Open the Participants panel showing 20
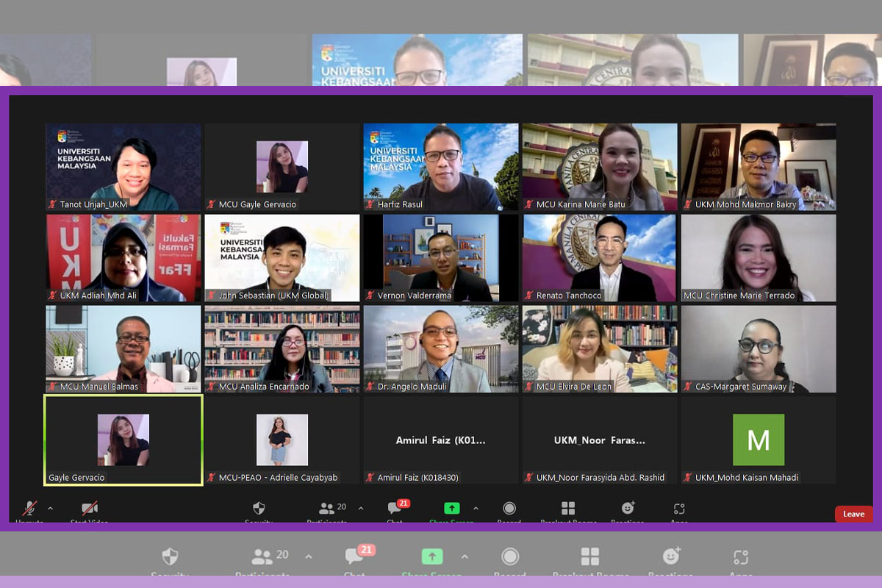Screen dimensions: 882x588 point(327,509)
